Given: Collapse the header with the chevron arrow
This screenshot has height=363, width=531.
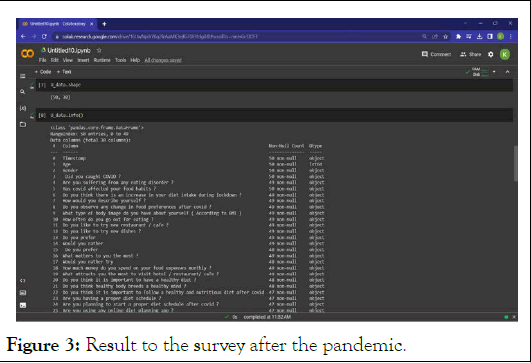Looking at the screenshot, I should (507, 72).
